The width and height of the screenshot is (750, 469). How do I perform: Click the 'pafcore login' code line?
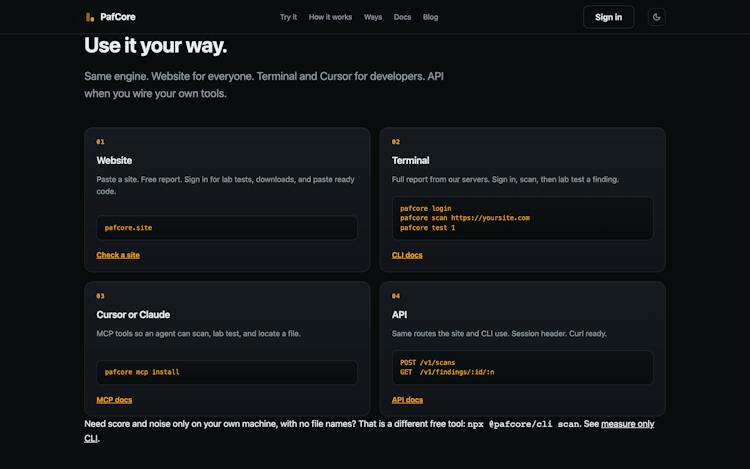tap(426, 208)
